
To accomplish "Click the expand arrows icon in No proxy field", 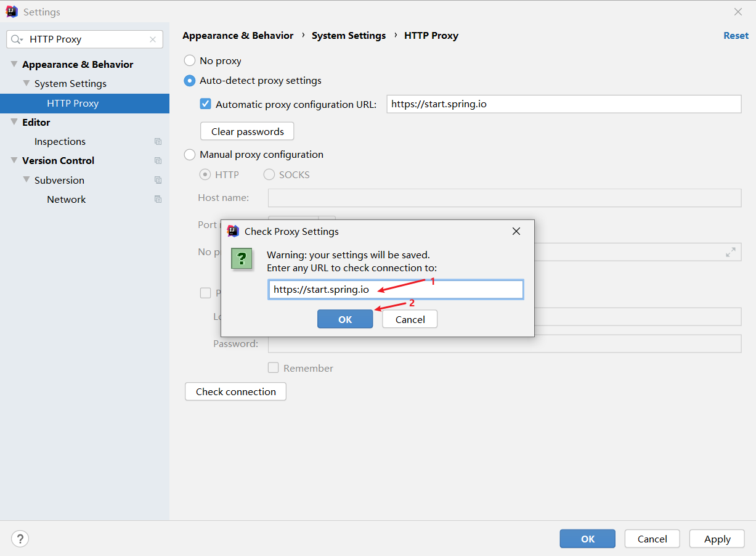I will (731, 251).
